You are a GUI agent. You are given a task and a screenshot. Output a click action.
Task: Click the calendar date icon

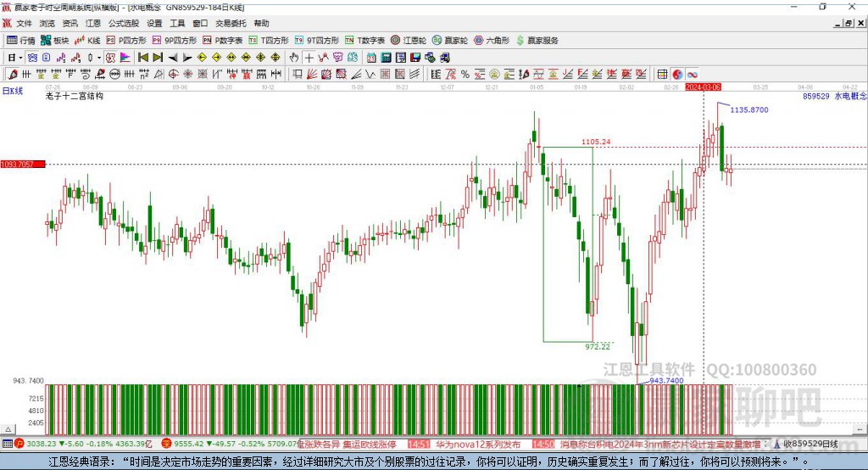click(371, 58)
